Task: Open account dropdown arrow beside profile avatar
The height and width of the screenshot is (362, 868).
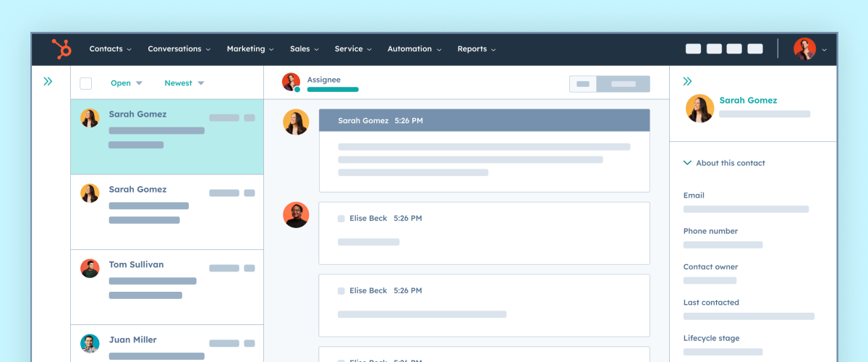Action: pyautogui.click(x=824, y=50)
